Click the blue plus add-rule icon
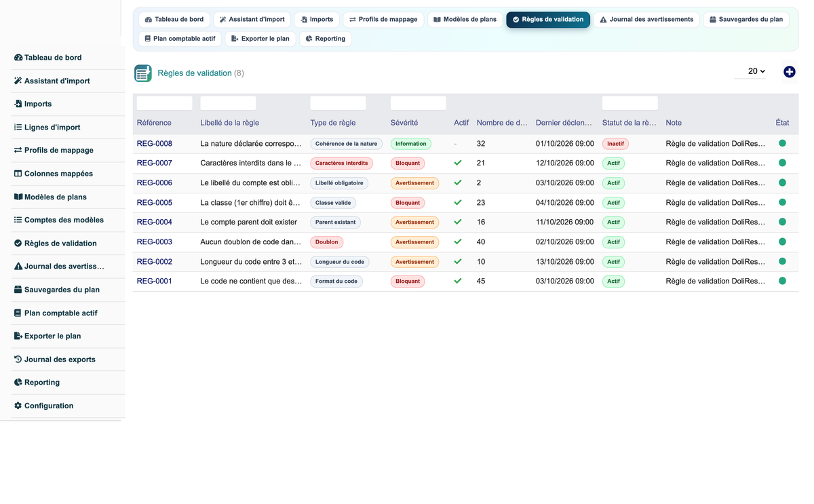 coord(789,72)
